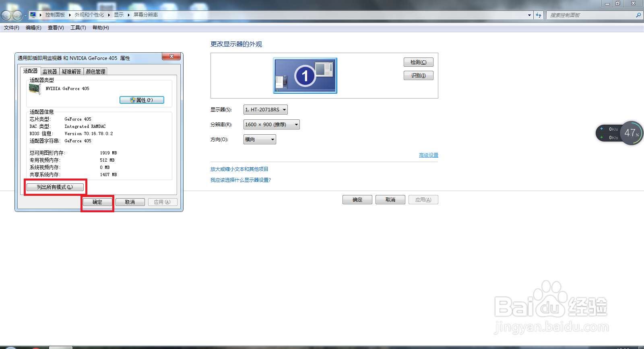The height and width of the screenshot is (349, 644).
Task: Open the 分辨率 1600 × 900 dropdown
Action: pyautogui.click(x=272, y=124)
